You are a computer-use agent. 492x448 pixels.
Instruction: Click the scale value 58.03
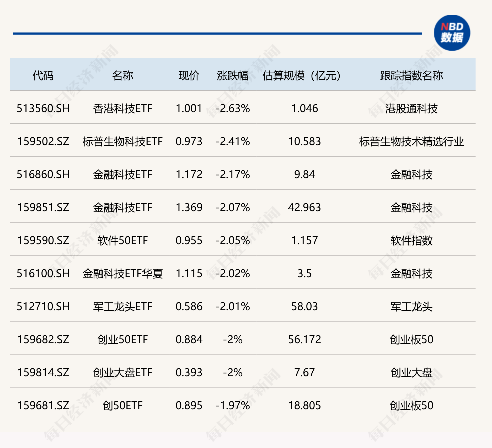tap(304, 307)
